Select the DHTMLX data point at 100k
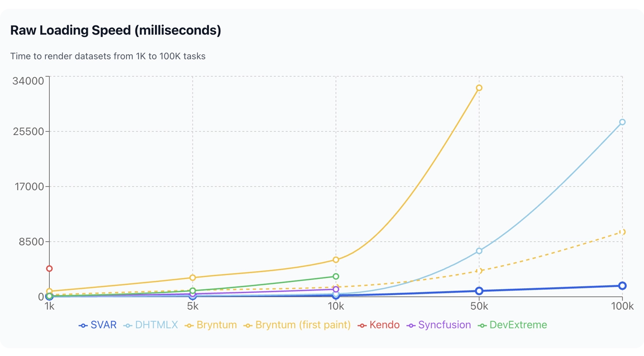This screenshot has height=356, width=644. [622, 122]
